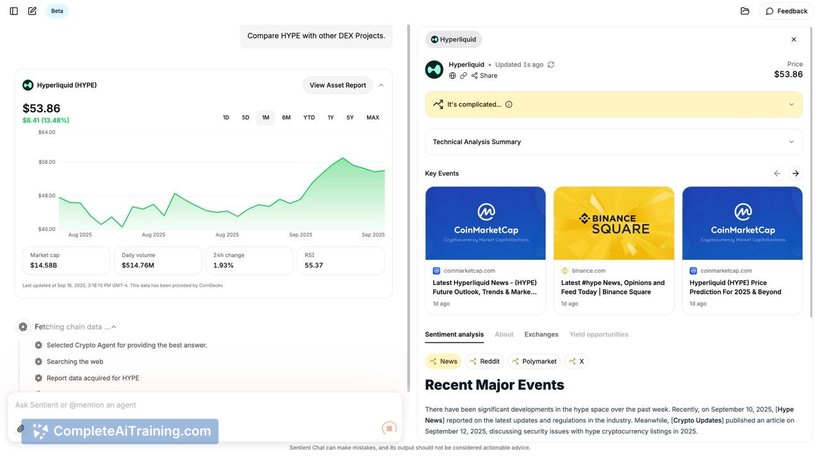Click Searching the web step icon
Image resolution: width=820 pixels, height=457 pixels.
coord(38,362)
